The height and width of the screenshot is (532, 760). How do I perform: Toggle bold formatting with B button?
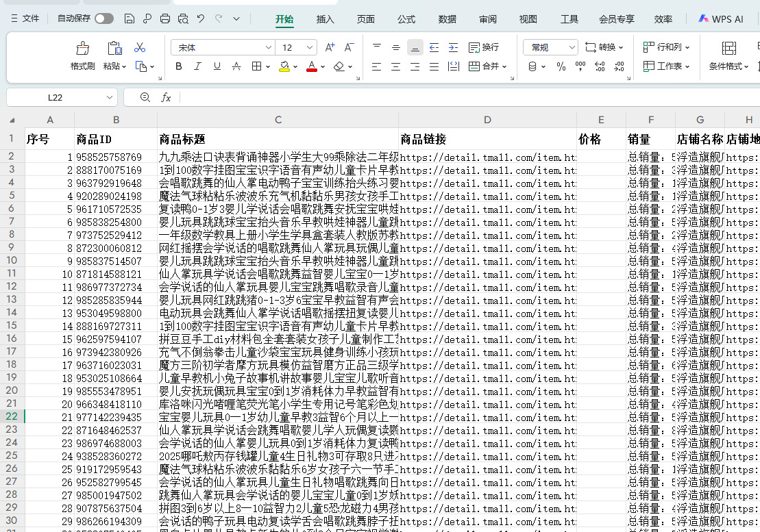[x=179, y=66]
